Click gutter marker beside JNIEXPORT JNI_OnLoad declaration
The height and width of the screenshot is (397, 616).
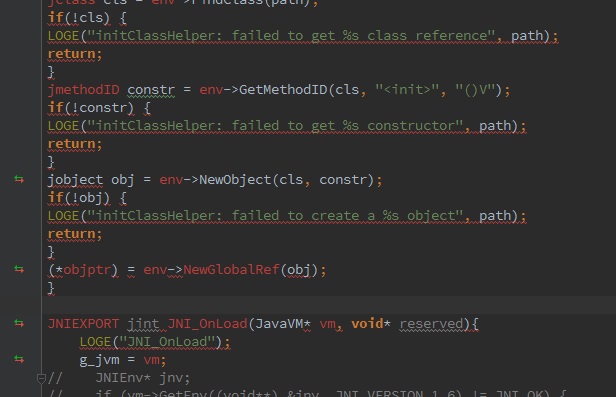coord(19,323)
